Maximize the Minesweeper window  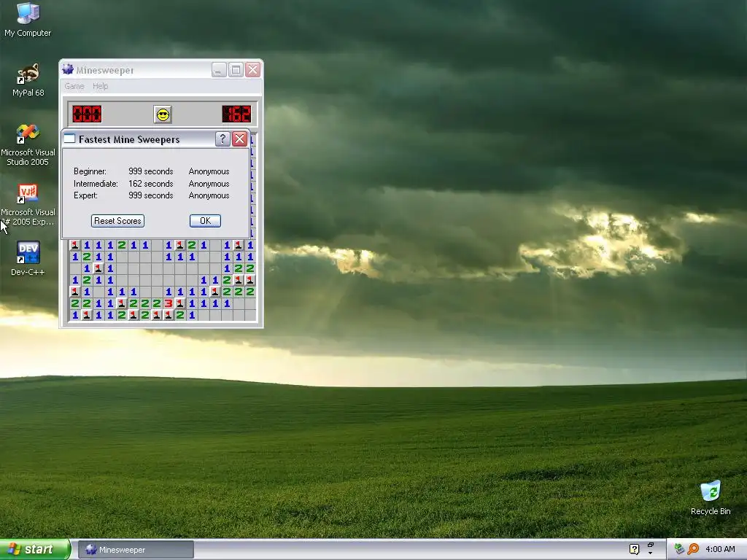pyautogui.click(x=236, y=70)
